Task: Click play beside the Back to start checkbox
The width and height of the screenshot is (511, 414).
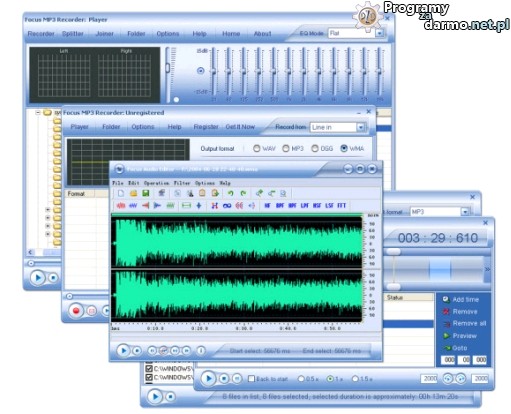Action: (x=209, y=379)
